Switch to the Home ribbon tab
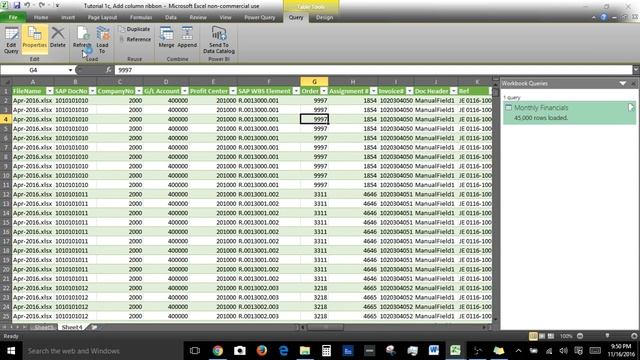 coord(41,17)
